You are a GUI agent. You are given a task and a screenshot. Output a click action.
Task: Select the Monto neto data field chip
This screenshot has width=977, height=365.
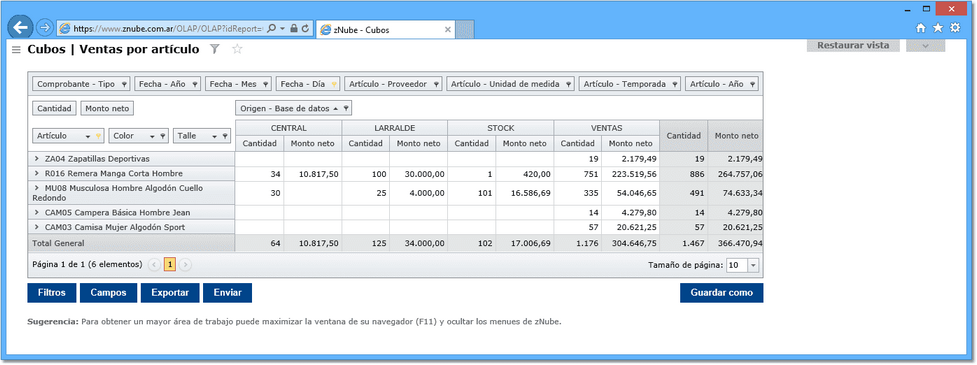coord(107,108)
